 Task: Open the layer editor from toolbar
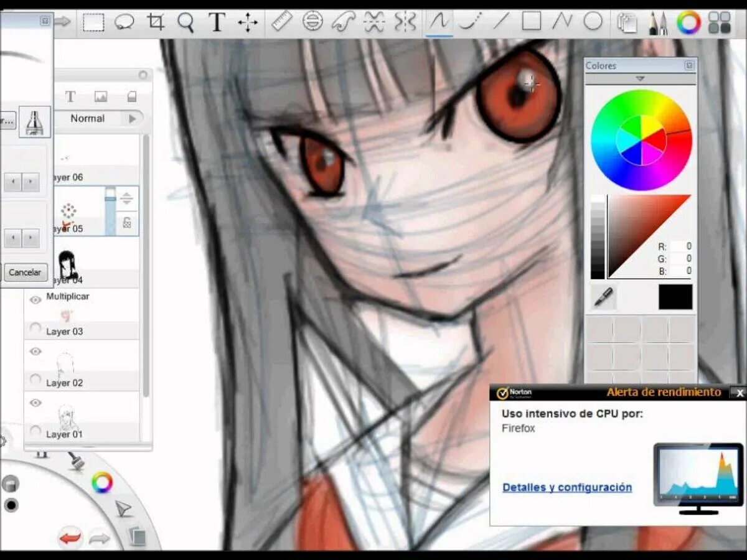pyautogui.click(x=626, y=23)
